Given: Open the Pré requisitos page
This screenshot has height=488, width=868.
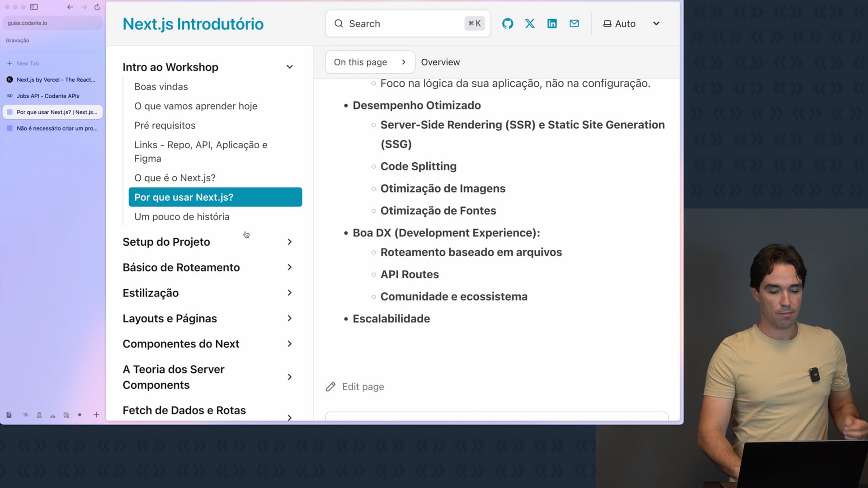Looking at the screenshot, I should pos(165,125).
